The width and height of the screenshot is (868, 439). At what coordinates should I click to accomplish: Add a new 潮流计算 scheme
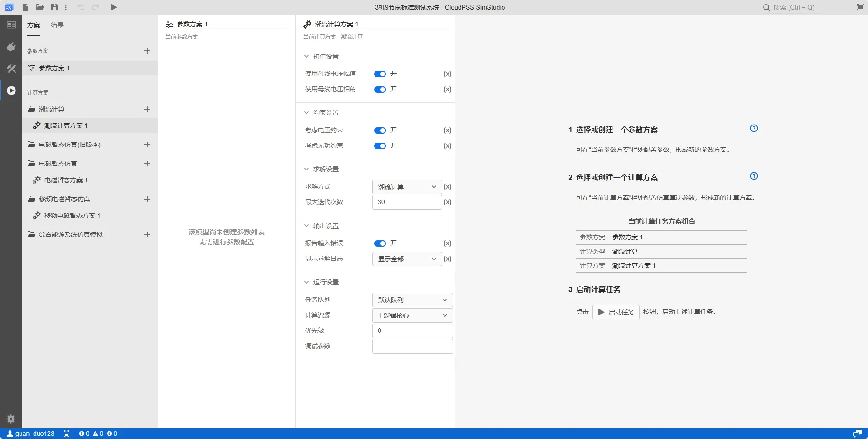click(x=147, y=109)
